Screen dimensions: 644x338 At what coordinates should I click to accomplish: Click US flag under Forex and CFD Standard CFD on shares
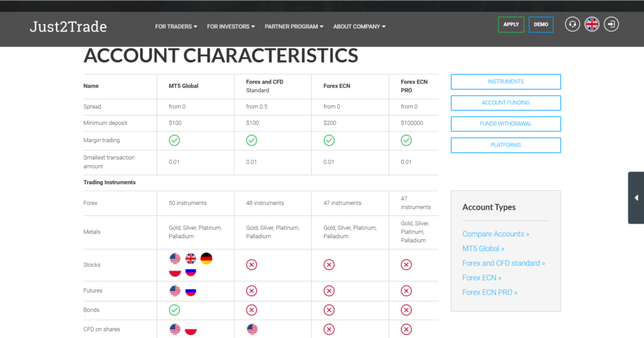252,329
